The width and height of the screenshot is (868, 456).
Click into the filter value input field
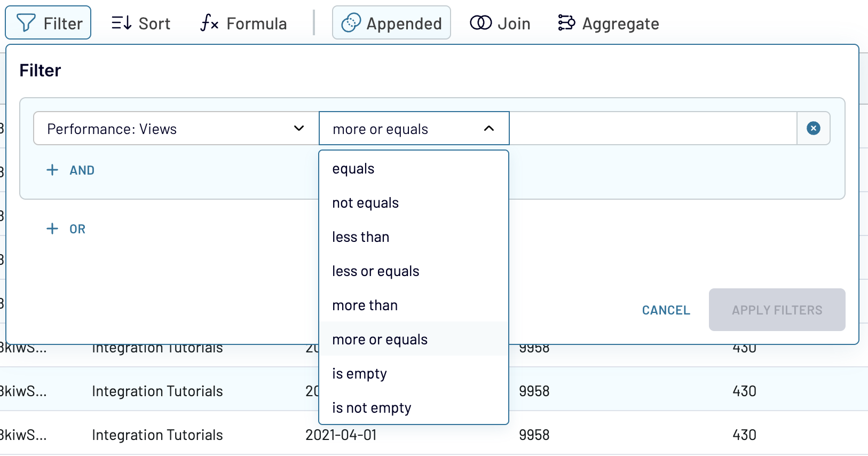(x=652, y=128)
